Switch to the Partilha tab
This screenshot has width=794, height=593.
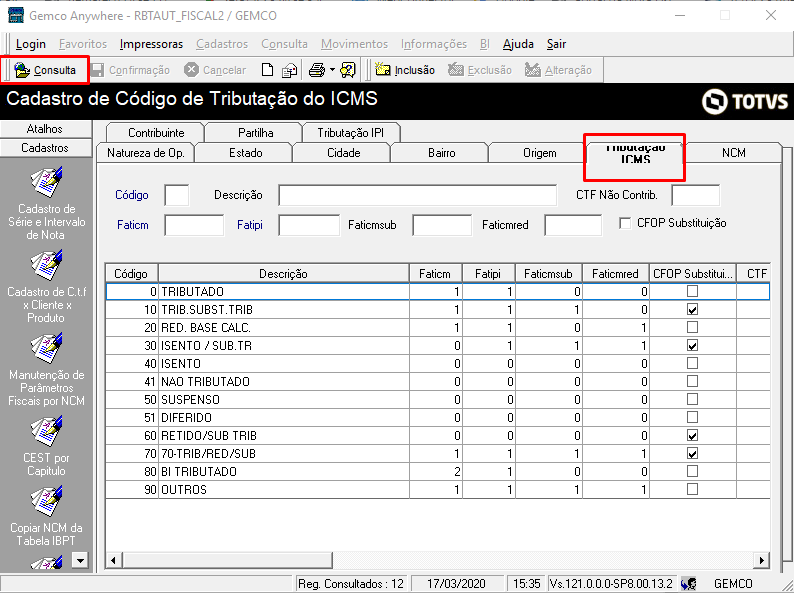(x=255, y=133)
